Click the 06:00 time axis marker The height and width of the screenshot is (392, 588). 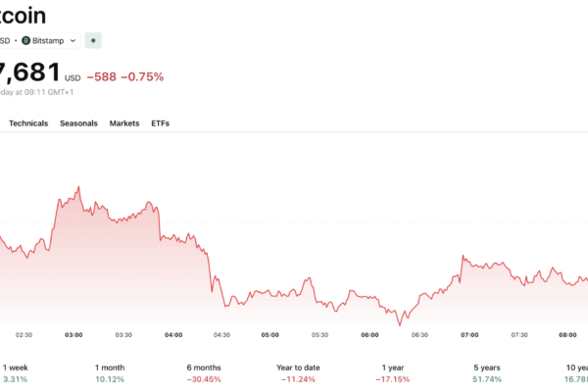(369, 334)
